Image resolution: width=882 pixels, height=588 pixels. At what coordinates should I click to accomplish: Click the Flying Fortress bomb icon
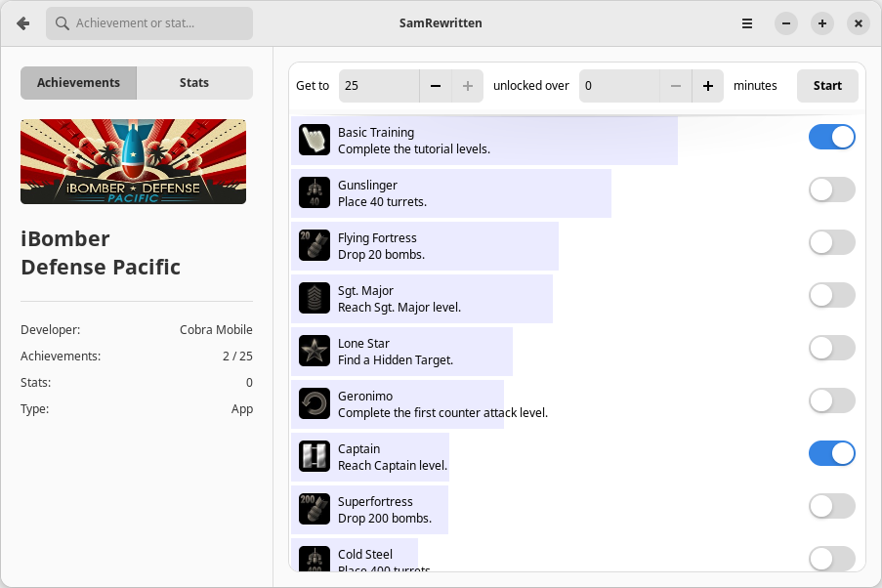[x=315, y=245]
